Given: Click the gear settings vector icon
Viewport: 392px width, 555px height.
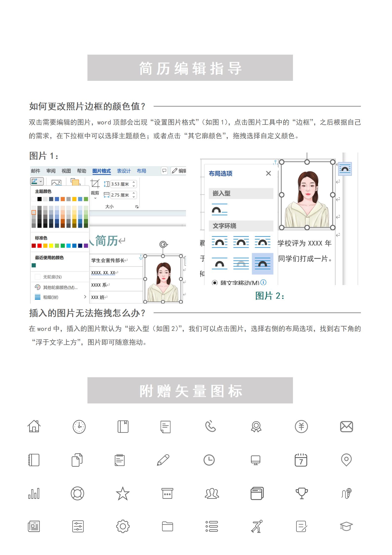Looking at the screenshot, I should pos(123,526).
